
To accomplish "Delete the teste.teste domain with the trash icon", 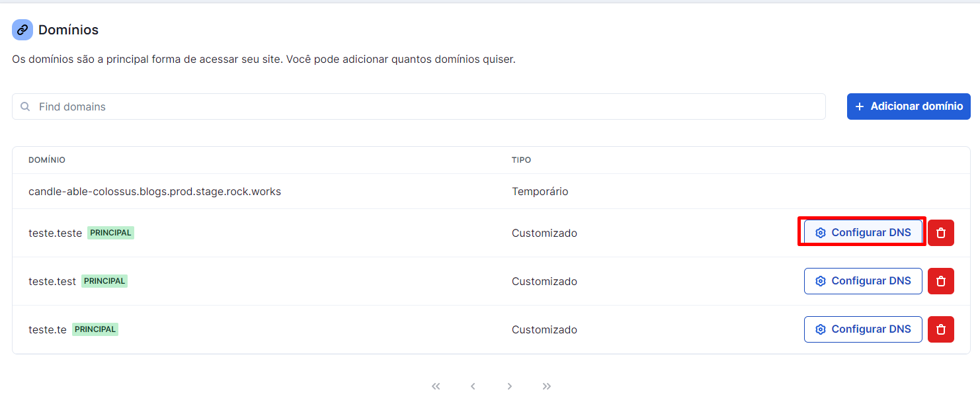I will [941, 233].
